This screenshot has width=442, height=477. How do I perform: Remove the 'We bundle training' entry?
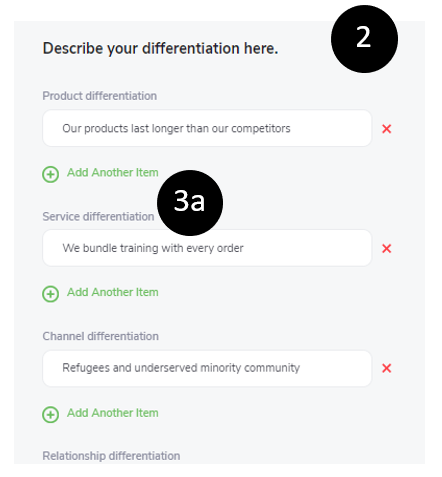[386, 248]
